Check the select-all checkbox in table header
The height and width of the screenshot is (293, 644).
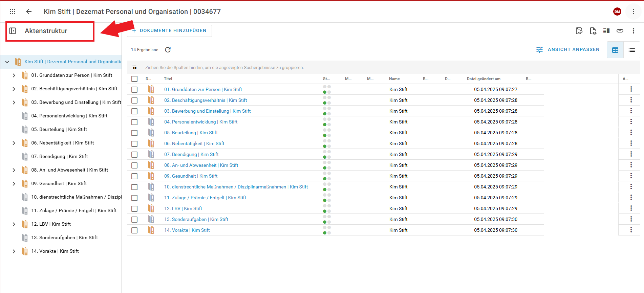pos(134,79)
